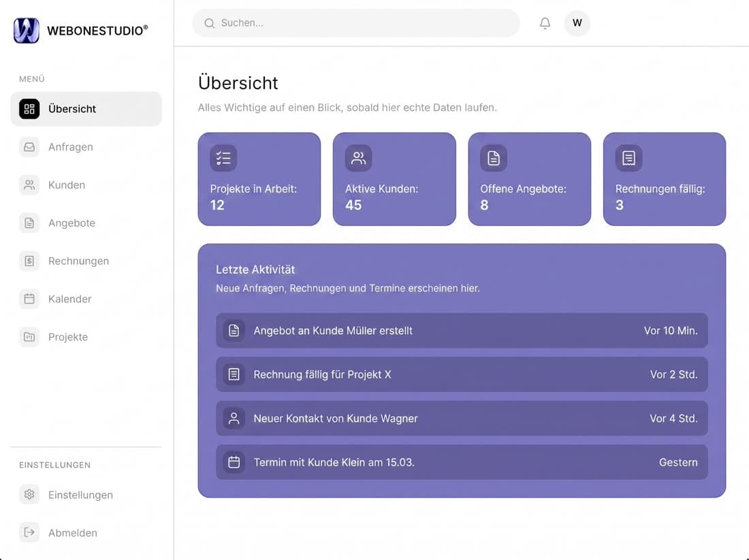This screenshot has width=749, height=560.
Task: Switch to Kalender in sidebar
Action: click(69, 299)
